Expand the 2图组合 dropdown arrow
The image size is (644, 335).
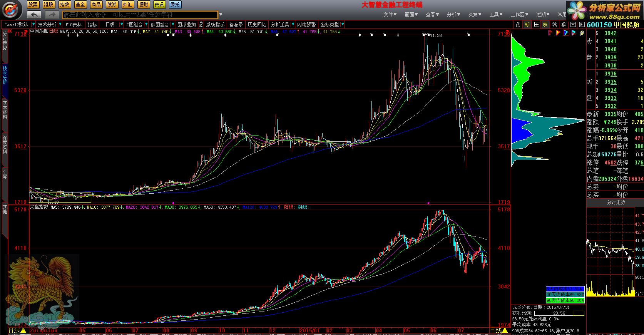[x=146, y=24]
